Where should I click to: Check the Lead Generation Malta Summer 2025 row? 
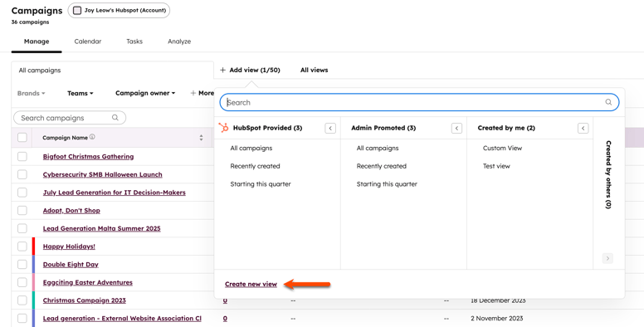[x=22, y=228]
